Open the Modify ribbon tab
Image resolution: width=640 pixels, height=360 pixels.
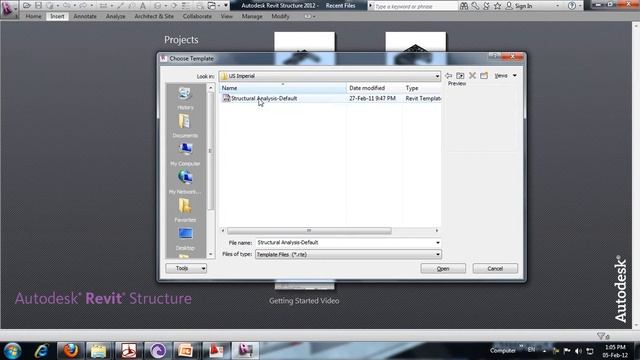pos(280,16)
